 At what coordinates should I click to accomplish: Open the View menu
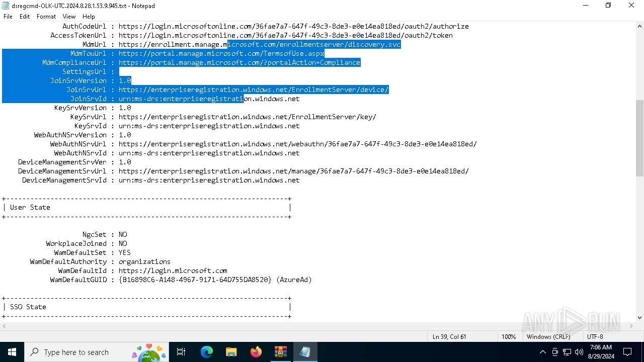point(69,17)
